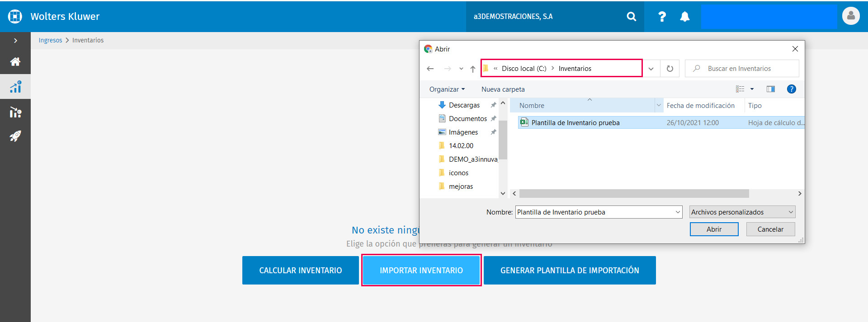This screenshot has height=322, width=868.
Task: Open the user profile avatar
Action: [851, 16]
